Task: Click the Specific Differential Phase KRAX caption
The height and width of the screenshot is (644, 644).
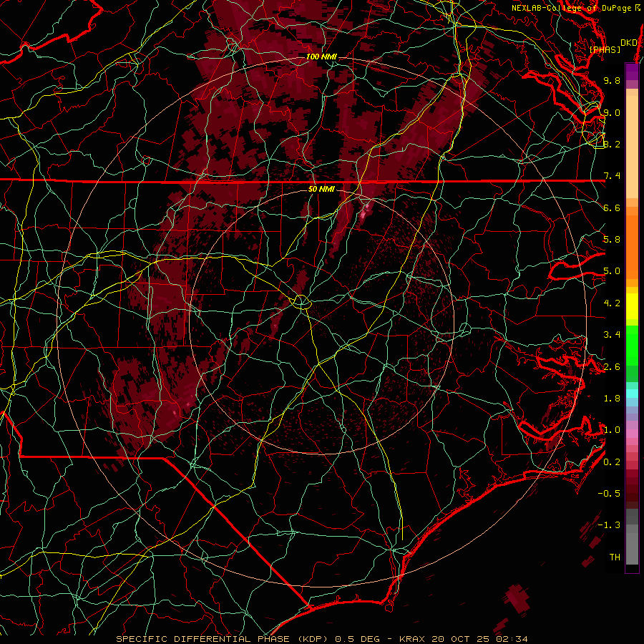Action: (322, 639)
